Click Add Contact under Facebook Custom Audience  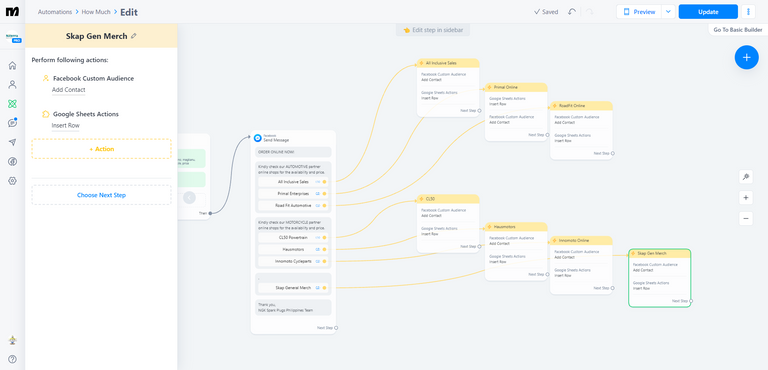pos(69,90)
